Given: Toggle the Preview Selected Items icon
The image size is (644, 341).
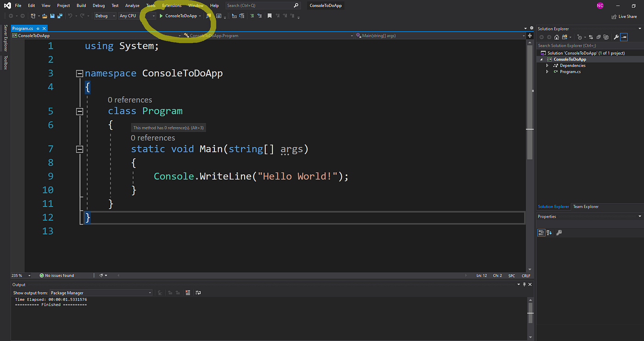Looking at the screenshot, I should click(x=624, y=37).
